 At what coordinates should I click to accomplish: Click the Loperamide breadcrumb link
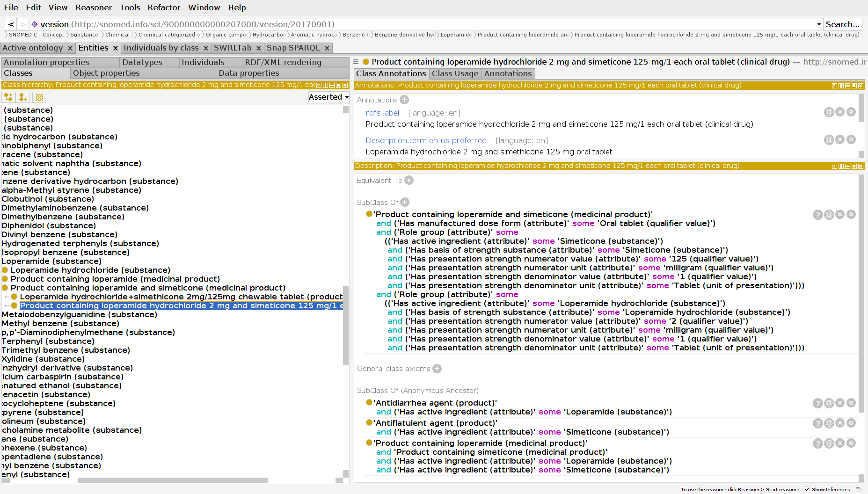coord(456,34)
